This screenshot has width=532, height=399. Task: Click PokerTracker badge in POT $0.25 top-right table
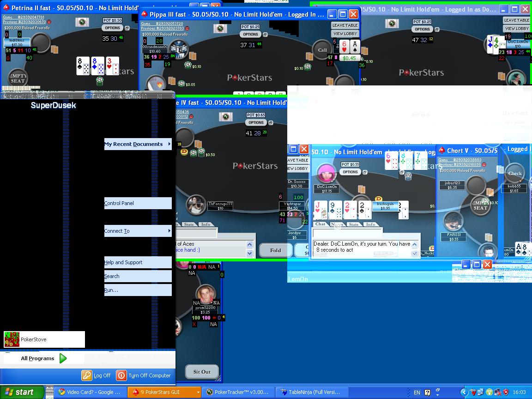coord(392,23)
